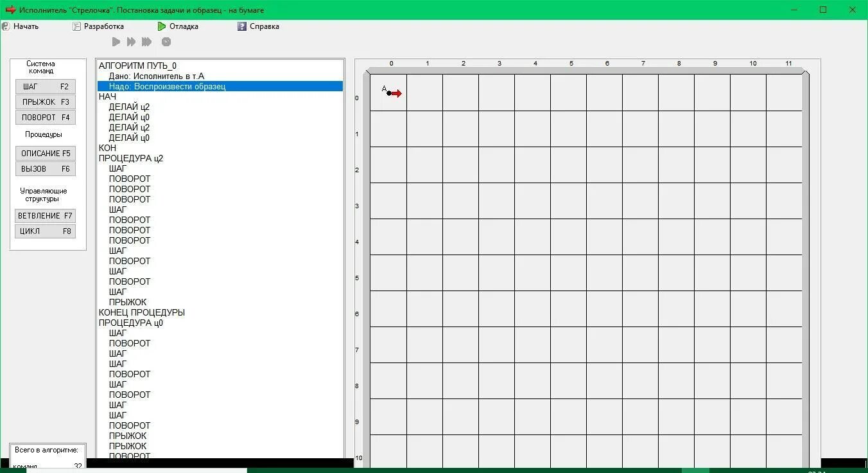Select the ШАГ line directly under ПРОЦЕДУРА ц2
The height and width of the screenshot is (473, 868).
point(118,168)
